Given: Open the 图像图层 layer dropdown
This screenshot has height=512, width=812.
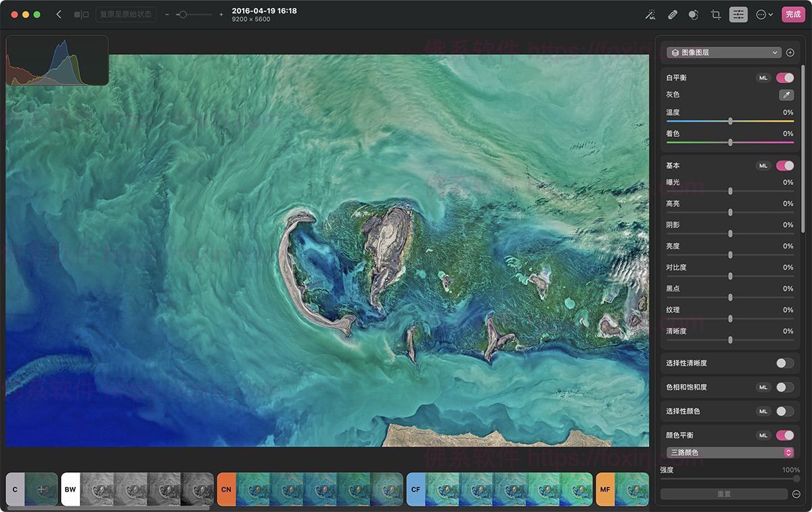Looking at the screenshot, I should [x=724, y=52].
